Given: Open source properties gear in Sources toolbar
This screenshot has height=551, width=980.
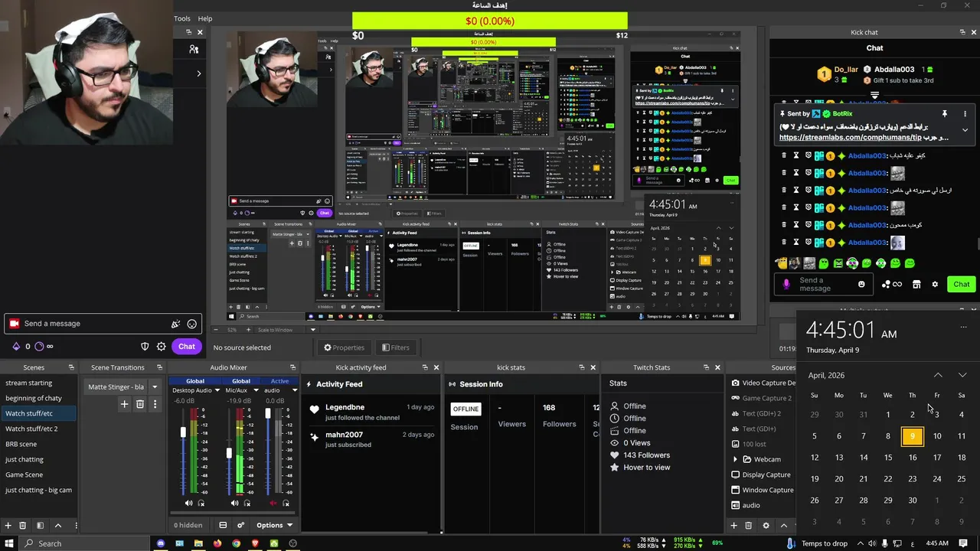Looking at the screenshot, I should click(x=766, y=525).
